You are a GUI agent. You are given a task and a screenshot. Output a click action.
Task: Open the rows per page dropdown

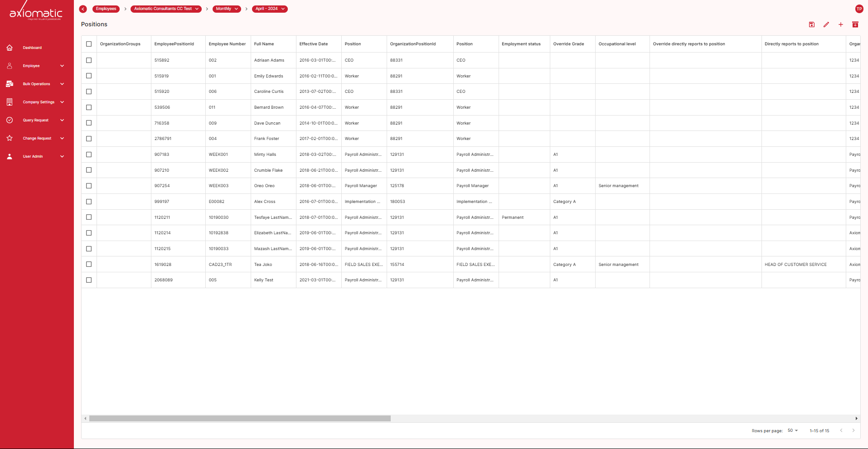click(792, 430)
